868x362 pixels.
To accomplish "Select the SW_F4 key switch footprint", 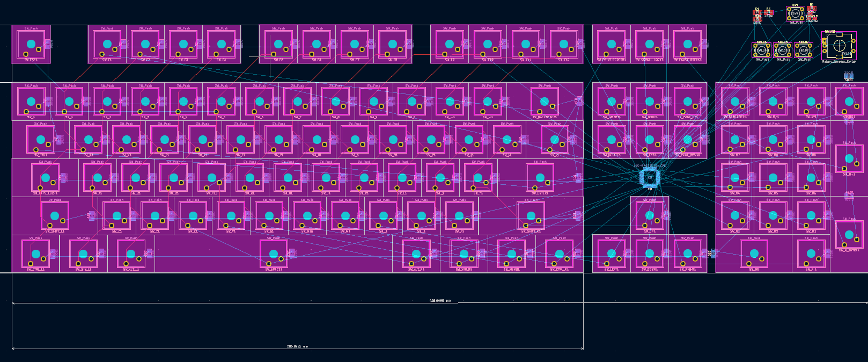I will click(222, 44).
